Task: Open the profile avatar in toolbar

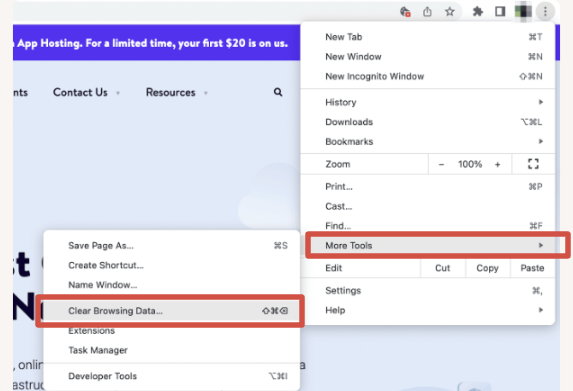Action: 523,12
